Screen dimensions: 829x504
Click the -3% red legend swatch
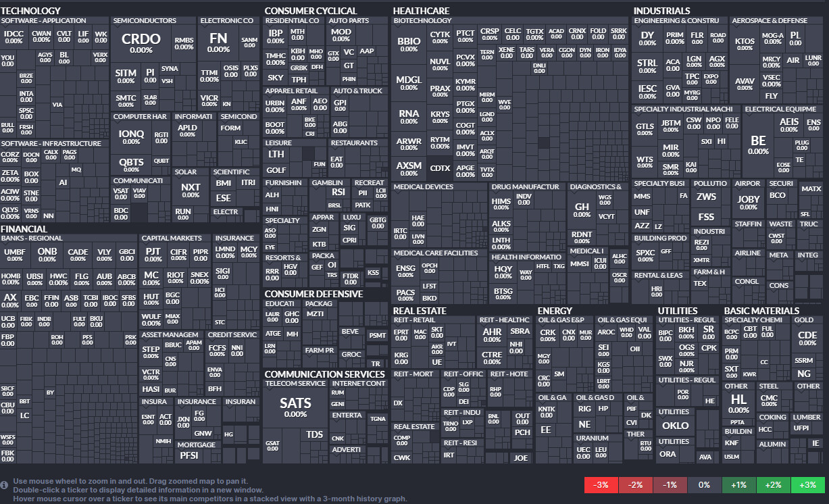click(601, 485)
